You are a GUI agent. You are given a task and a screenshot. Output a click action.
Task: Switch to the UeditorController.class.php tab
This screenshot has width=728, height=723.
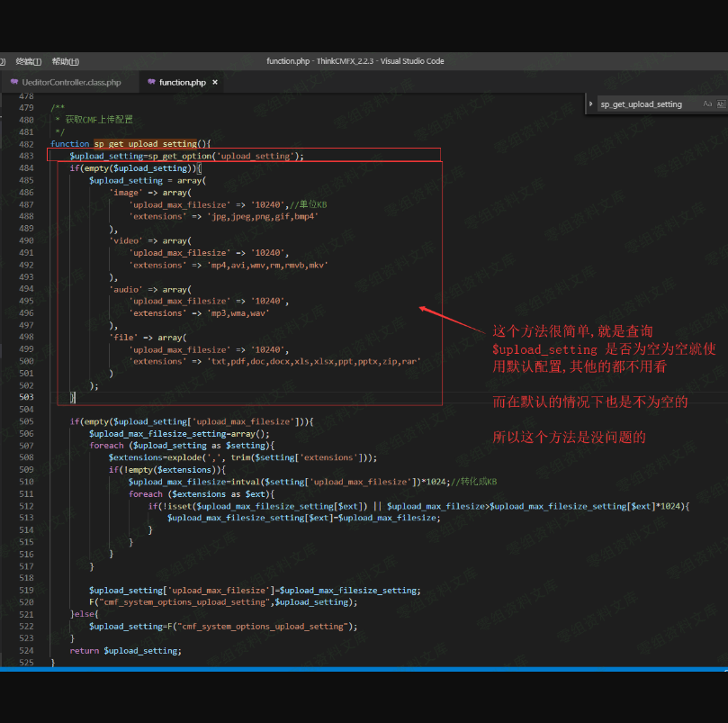point(70,83)
